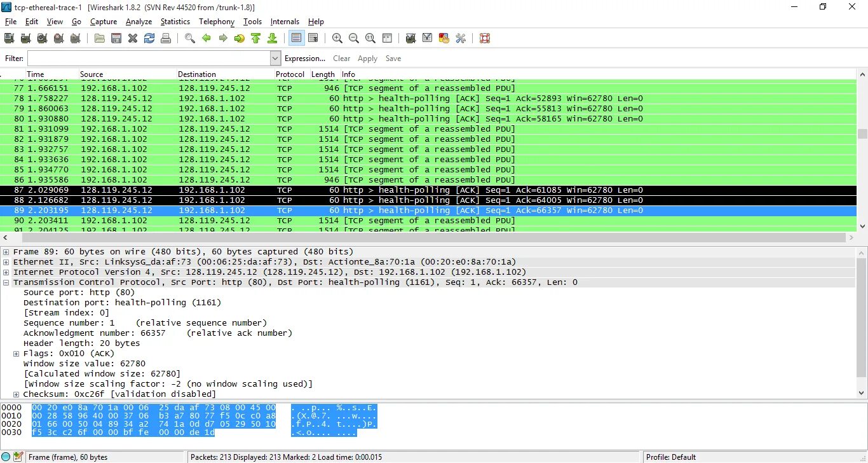Restart the running live capture

click(x=76, y=38)
